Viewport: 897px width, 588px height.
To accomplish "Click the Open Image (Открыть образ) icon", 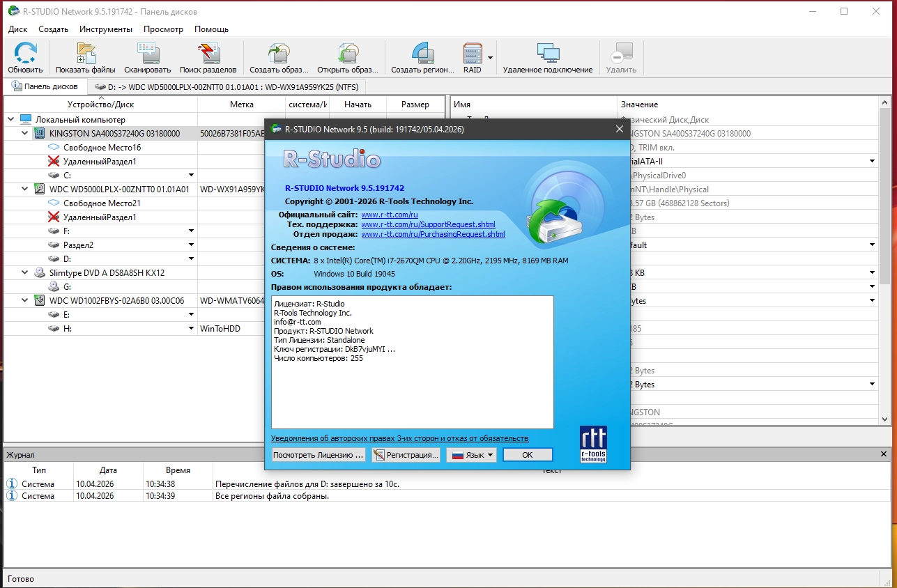I will pos(347,58).
